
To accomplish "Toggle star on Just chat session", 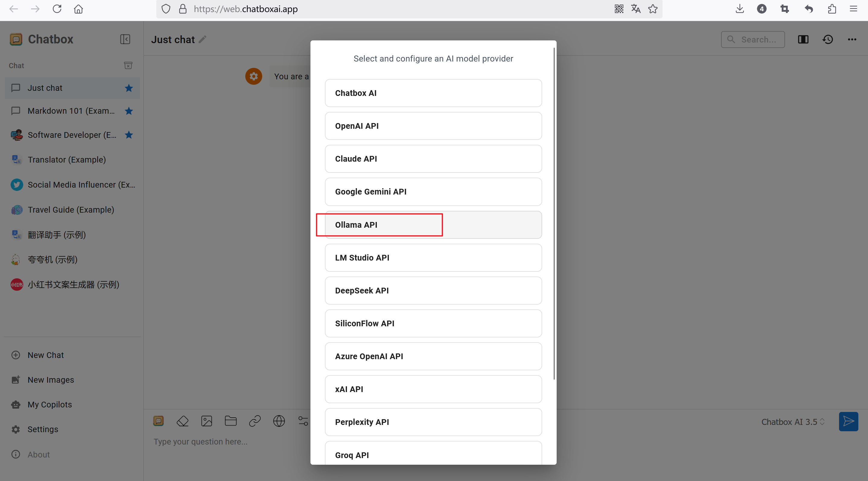I will click(129, 88).
